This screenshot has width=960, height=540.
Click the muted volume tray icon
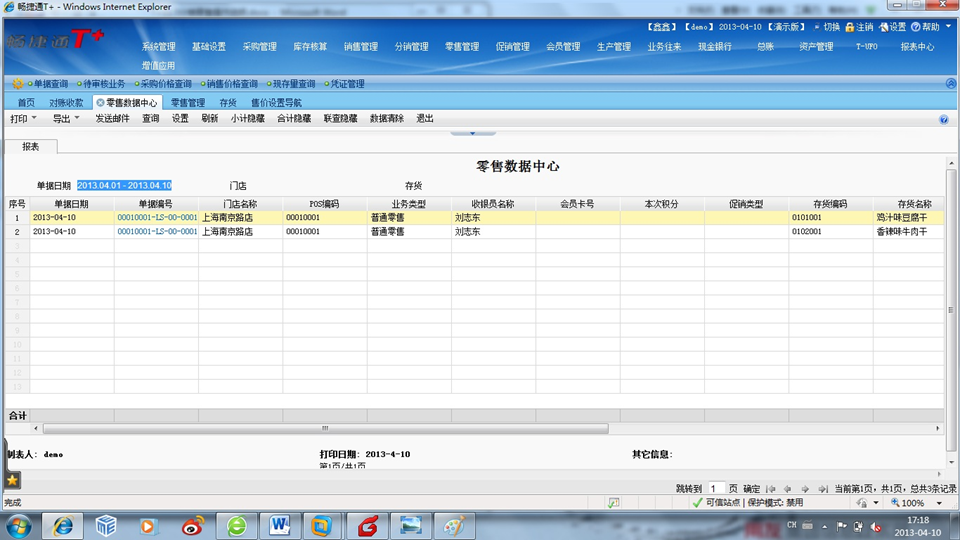(x=876, y=526)
